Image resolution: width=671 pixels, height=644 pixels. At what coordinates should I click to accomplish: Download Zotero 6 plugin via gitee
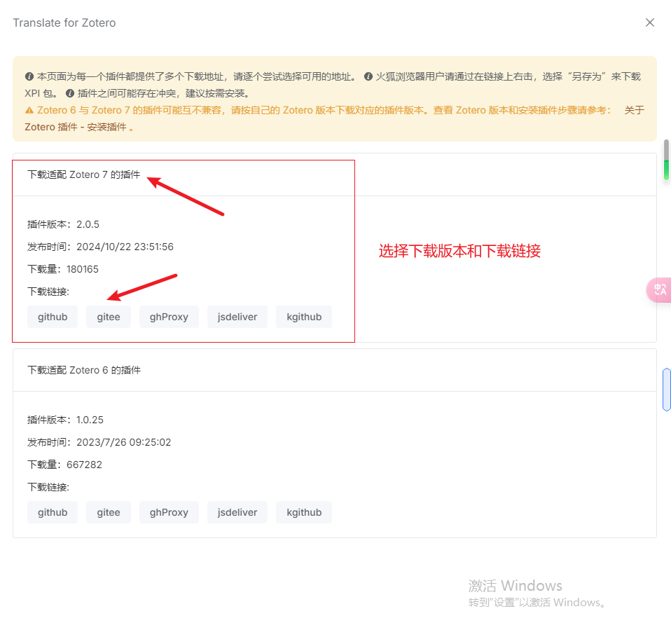click(x=109, y=512)
